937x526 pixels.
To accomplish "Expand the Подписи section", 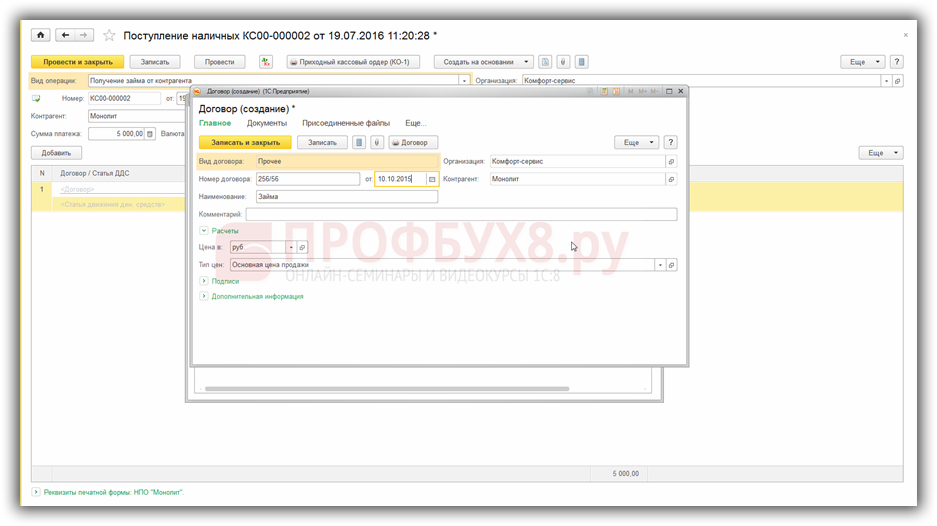I will point(204,281).
